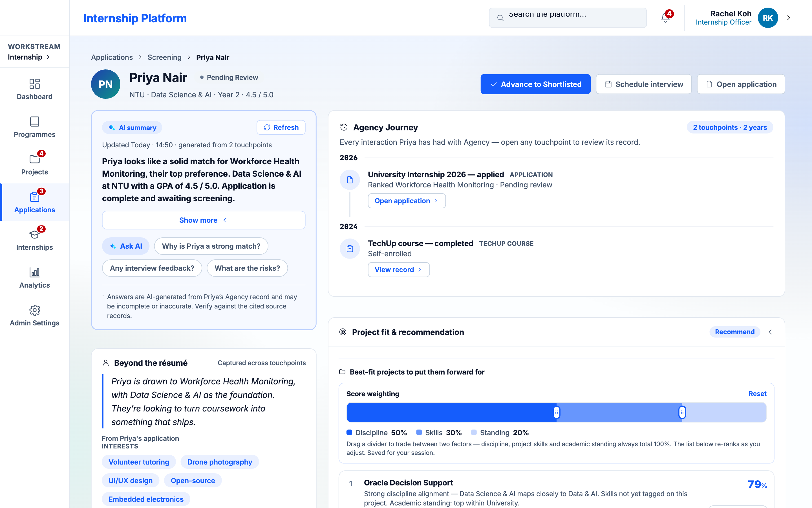The width and height of the screenshot is (812, 508).
Task: Click the PN applicant avatar
Action: [x=106, y=84]
